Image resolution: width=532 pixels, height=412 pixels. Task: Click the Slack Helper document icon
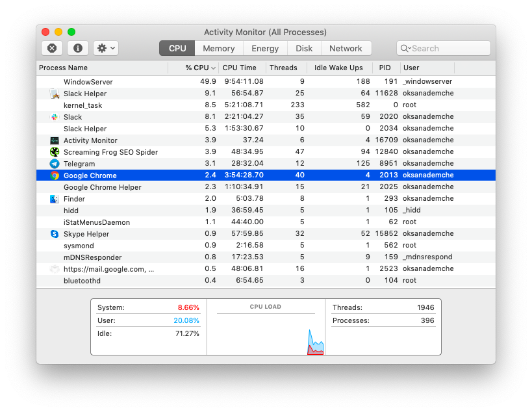(55, 94)
